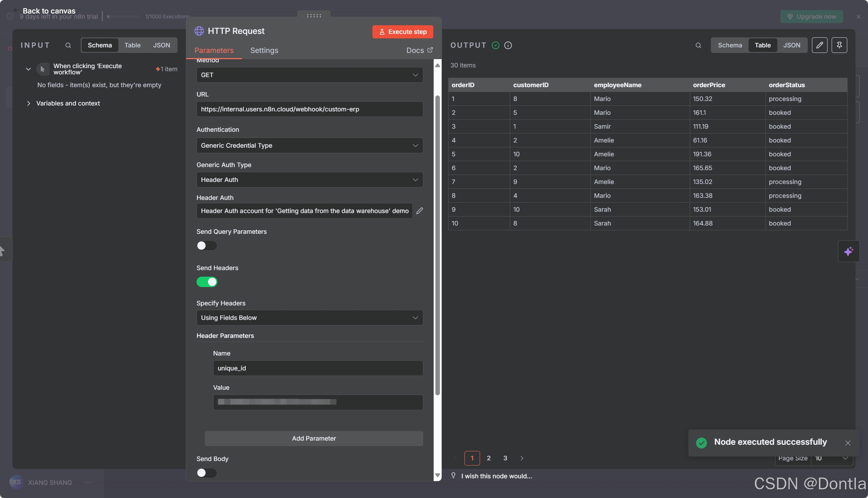Edit output with the pencil icon

point(820,45)
